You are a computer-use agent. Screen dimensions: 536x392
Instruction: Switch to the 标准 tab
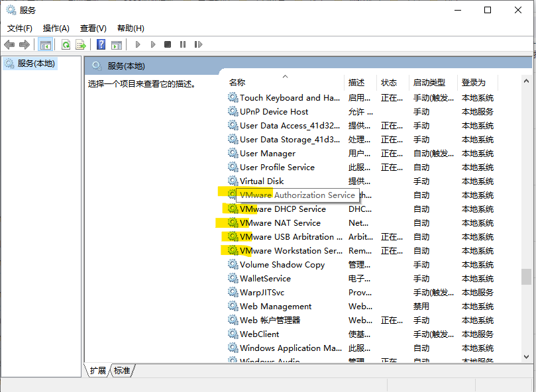tap(122, 370)
